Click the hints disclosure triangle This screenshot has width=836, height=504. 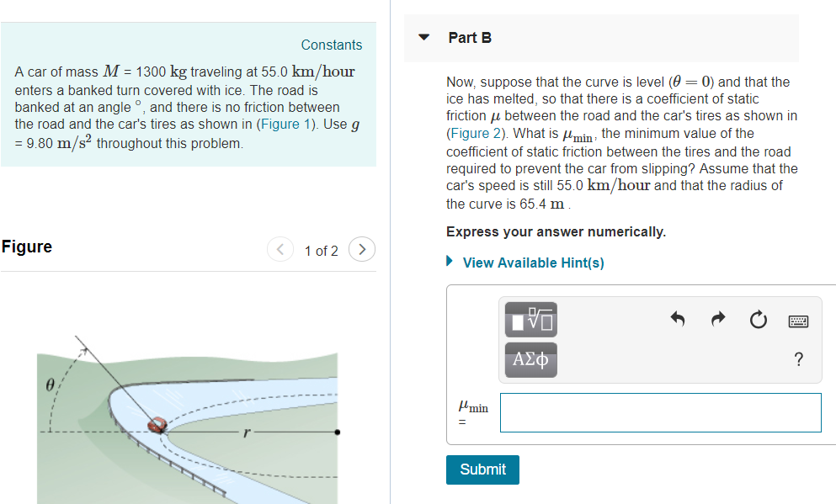point(451,263)
